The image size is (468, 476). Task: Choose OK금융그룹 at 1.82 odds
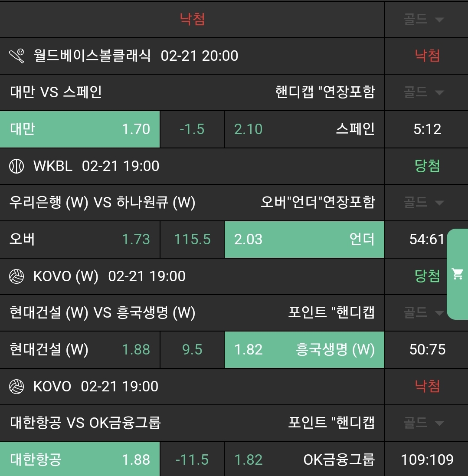(x=304, y=460)
